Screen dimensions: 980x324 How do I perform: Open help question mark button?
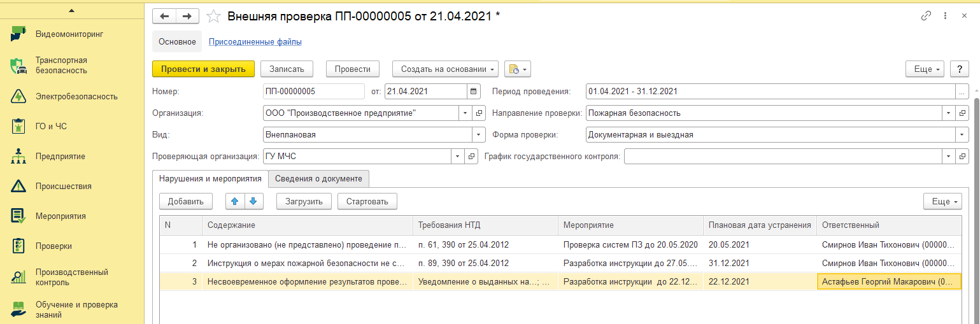coord(960,69)
